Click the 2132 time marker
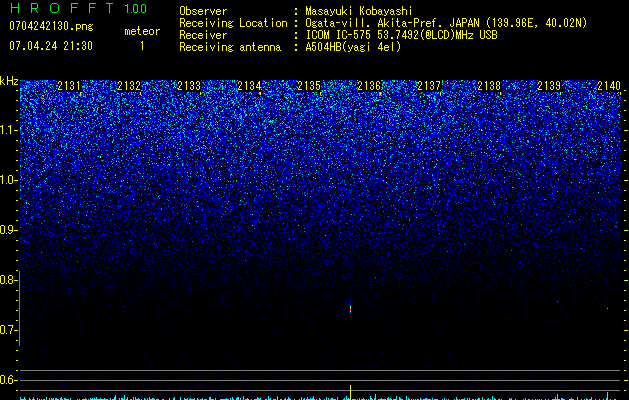The width and height of the screenshot is (629, 400). (129, 86)
